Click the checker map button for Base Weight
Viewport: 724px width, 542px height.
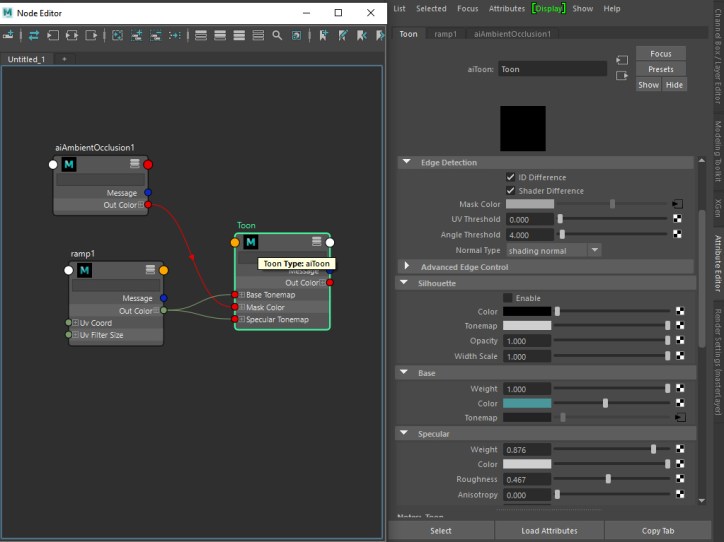[678, 388]
